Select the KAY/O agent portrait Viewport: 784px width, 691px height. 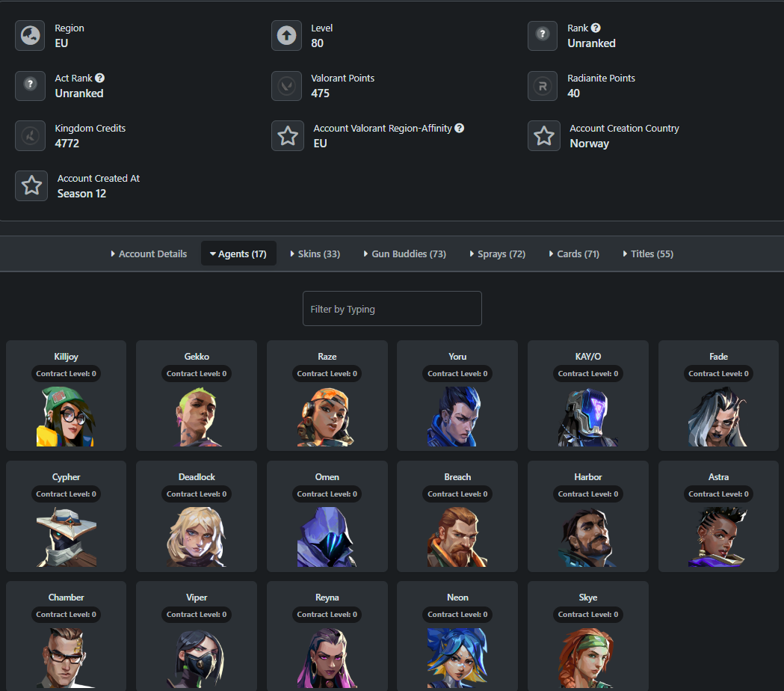point(588,417)
